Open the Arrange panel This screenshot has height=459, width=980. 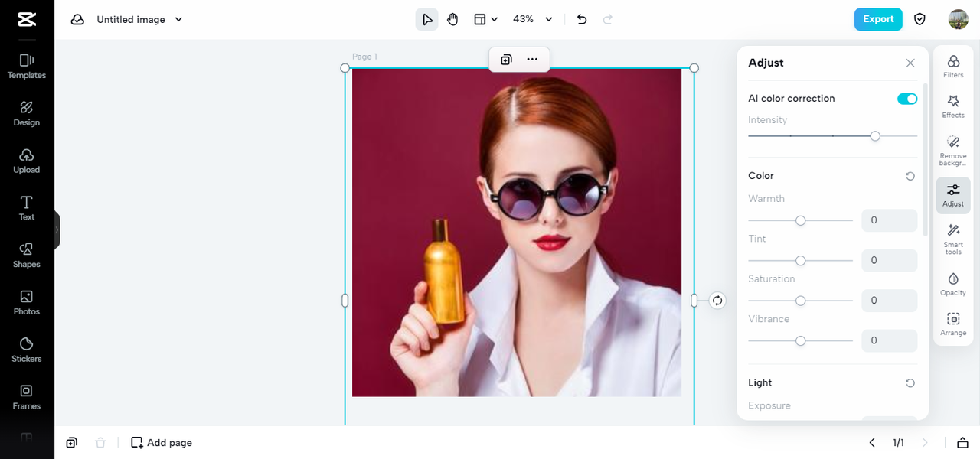coord(953,324)
